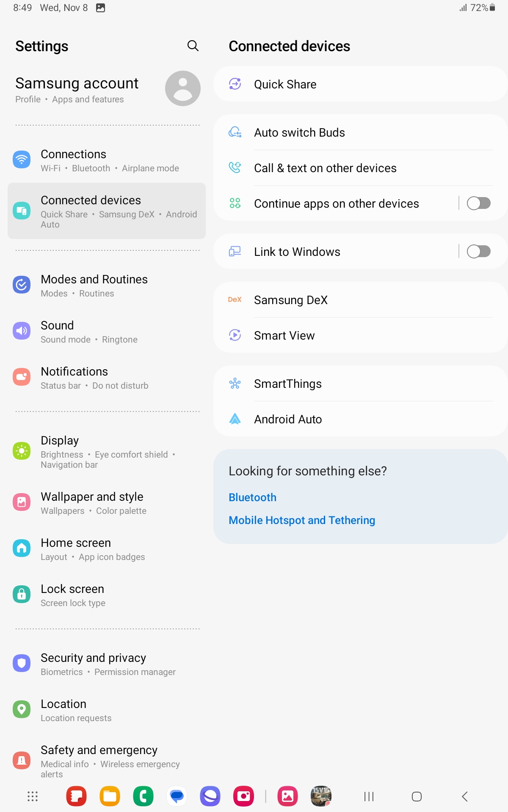
Task: Open the Mobile Hotspot and Tethering link
Action: [x=302, y=520]
